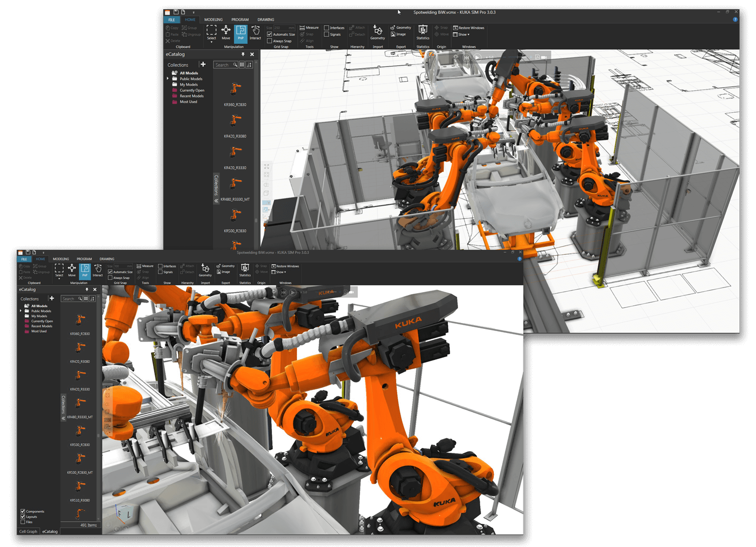
Task: Pin the eCatalog panel in the back window
Action: coord(243,54)
